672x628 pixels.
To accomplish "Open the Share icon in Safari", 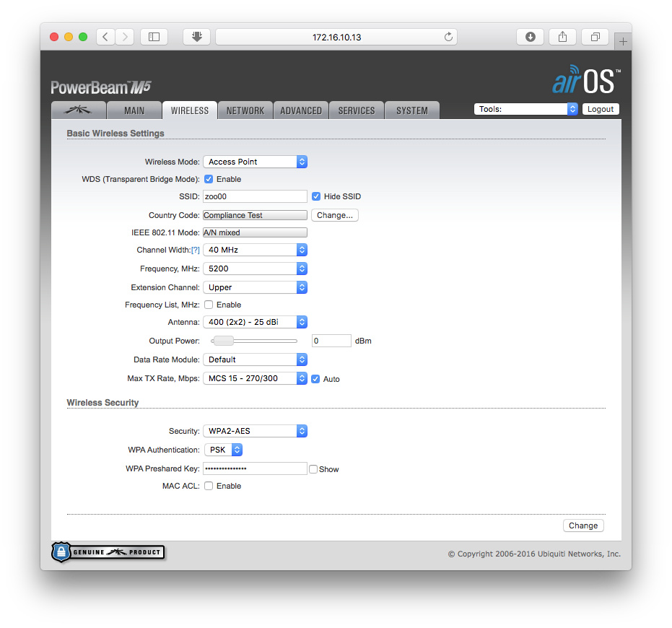I will (563, 37).
